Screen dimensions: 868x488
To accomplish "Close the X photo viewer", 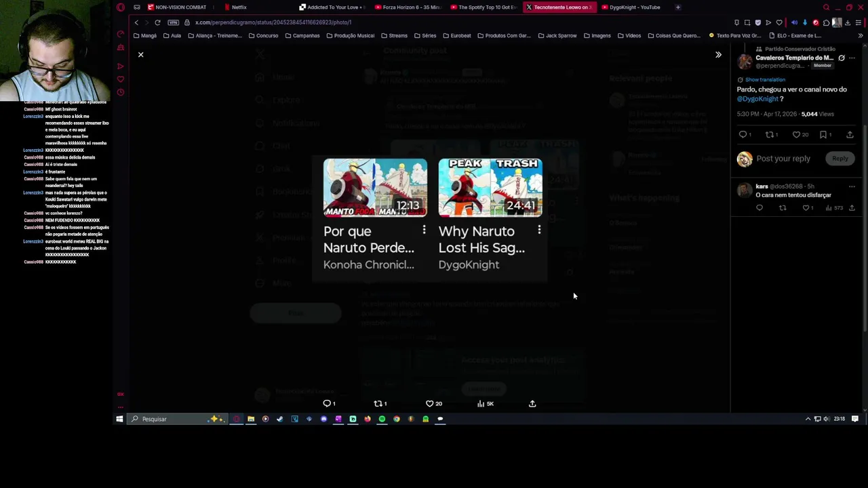I will tap(140, 54).
